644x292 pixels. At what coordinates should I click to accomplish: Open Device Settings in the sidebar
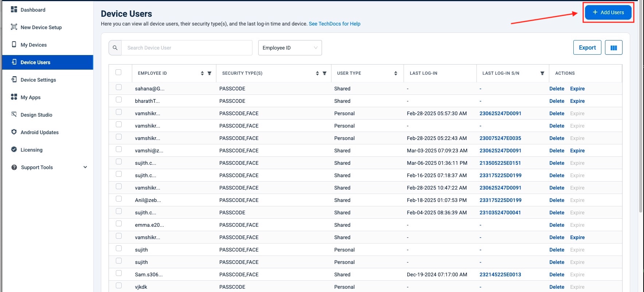point(38,80)
